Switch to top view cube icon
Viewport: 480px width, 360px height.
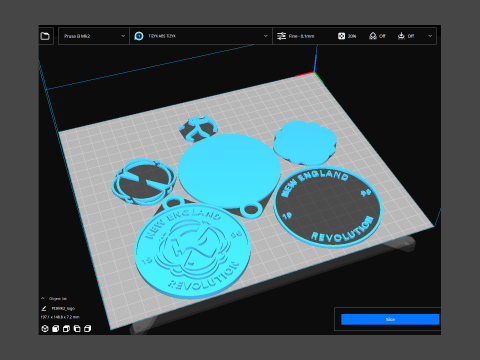(x=66, y=329)
